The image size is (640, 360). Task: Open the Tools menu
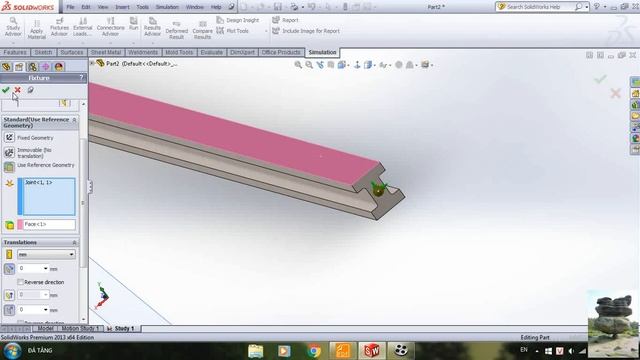tap(142, 7)
